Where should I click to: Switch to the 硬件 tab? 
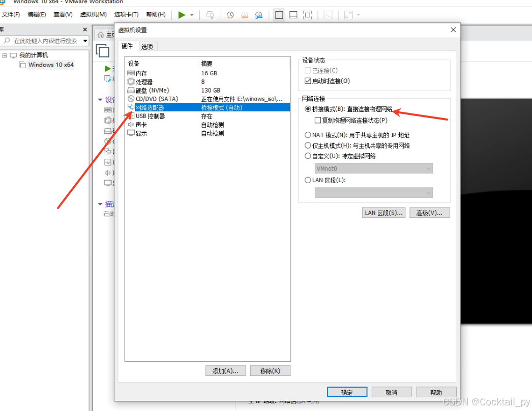tap(127, 46)
